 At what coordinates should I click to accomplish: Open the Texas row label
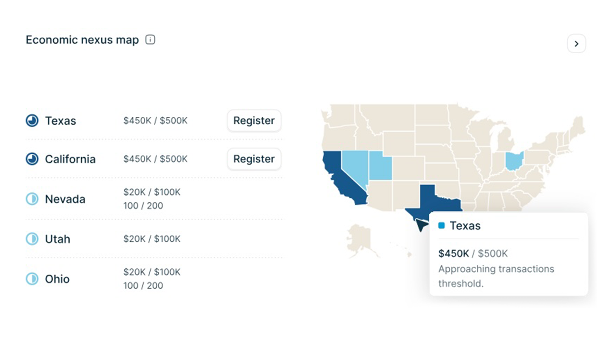pyautogui.click(x=61, y=121)
